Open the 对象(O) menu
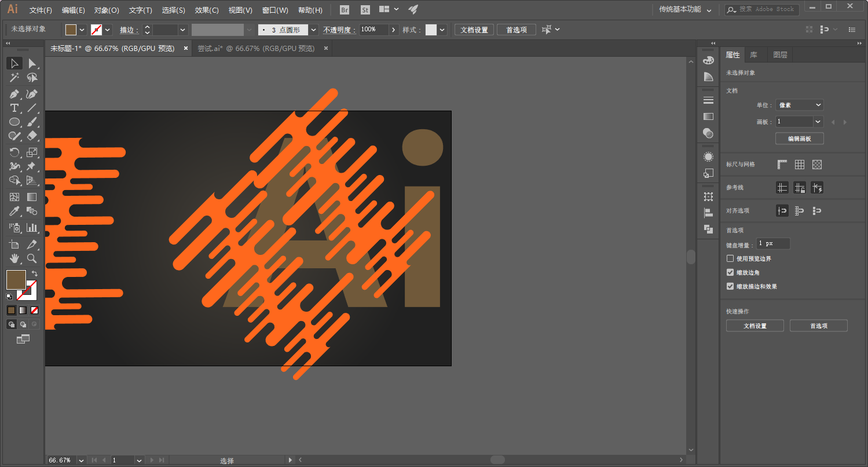 click(107, 10)
